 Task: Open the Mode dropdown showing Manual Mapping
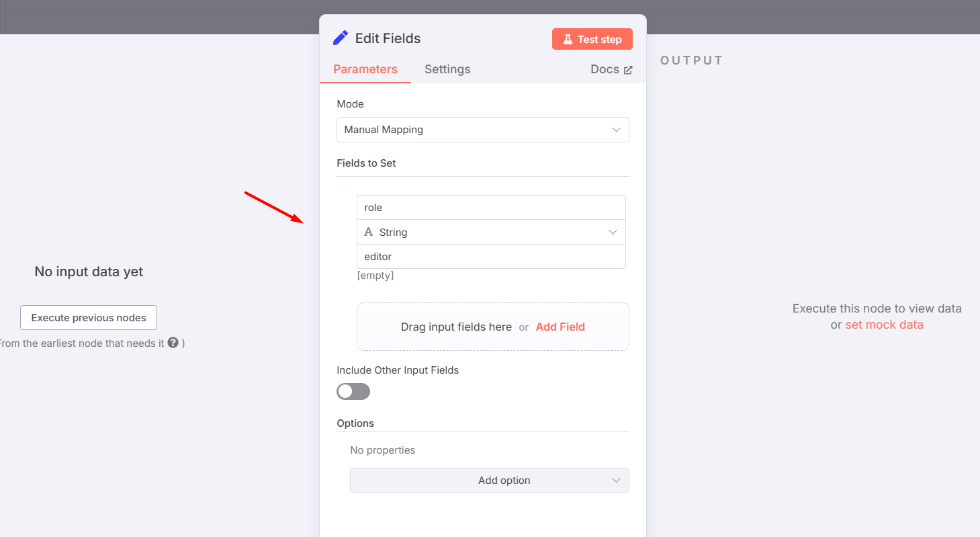[482, 130]
